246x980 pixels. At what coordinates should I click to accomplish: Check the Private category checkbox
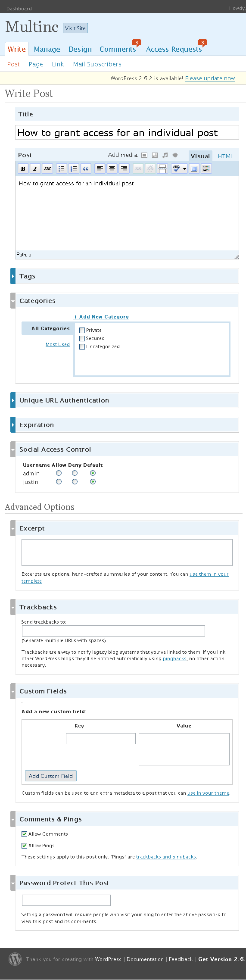[x=82, y=330]
